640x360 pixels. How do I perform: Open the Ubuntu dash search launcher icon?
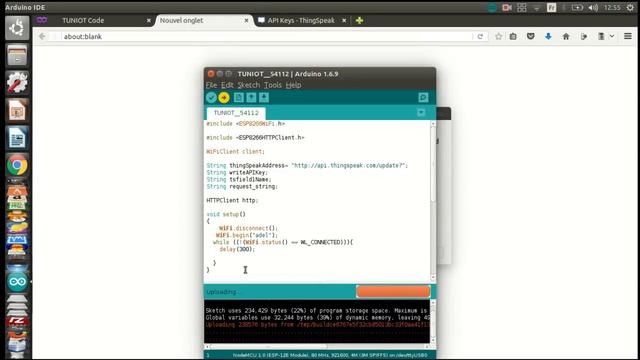(x=17, y=28)
